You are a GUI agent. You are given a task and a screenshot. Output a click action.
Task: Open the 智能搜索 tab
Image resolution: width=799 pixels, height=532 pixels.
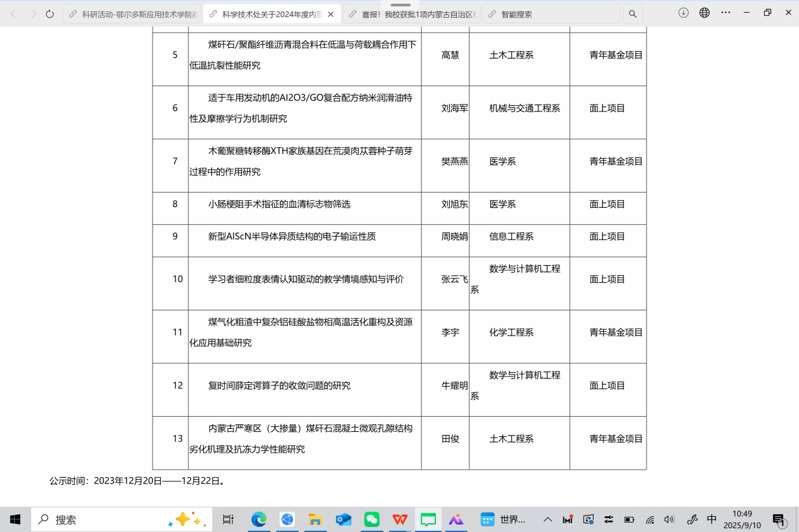(x=548, y=14)
